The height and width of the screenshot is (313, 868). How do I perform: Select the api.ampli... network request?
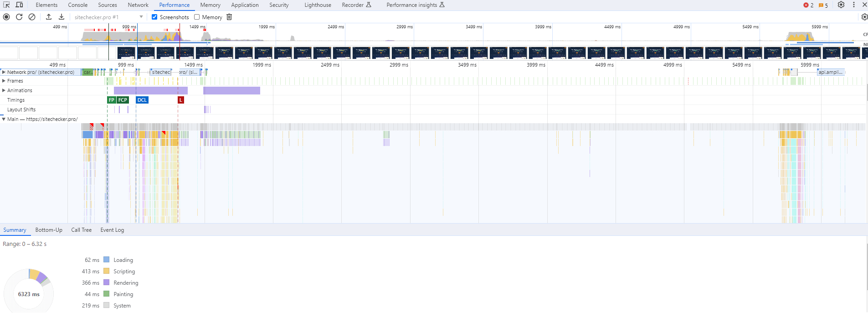(831, 72)
